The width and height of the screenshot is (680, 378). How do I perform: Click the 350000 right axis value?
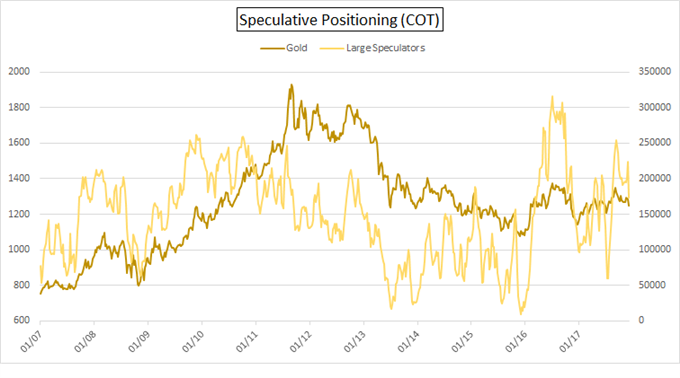(x=654, y=72)
